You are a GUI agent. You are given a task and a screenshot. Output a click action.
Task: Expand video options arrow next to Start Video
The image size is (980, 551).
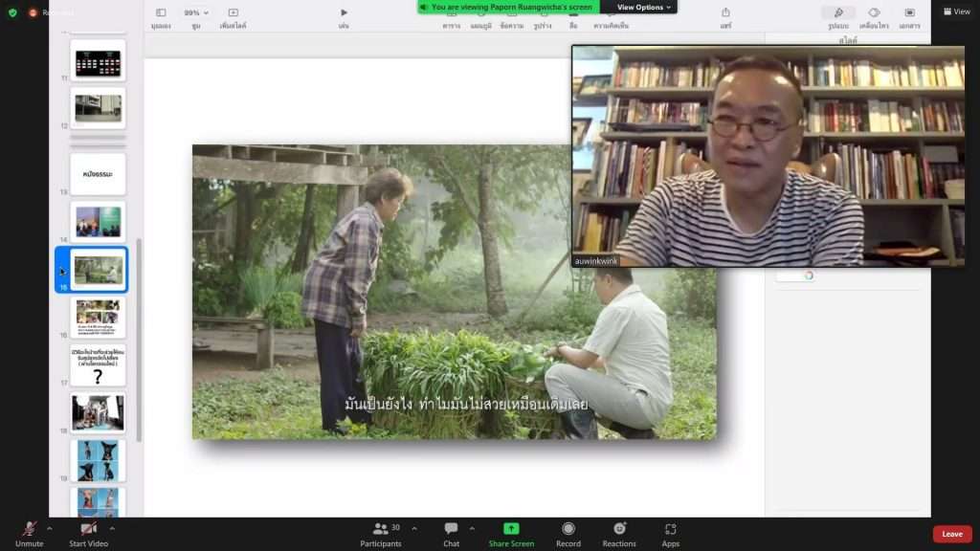coord(112,528)
